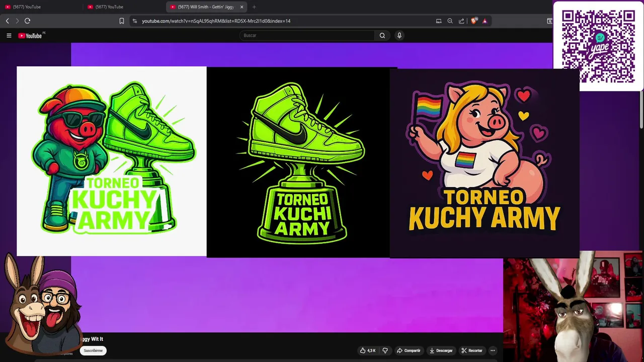Open the YouTube hamburger guide menu

pos(9,35)
